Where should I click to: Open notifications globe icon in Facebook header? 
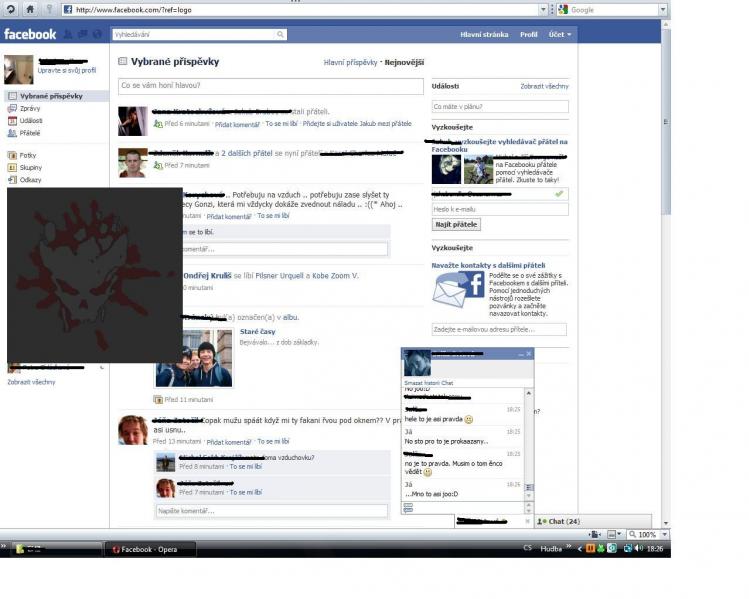click(97, 34)
